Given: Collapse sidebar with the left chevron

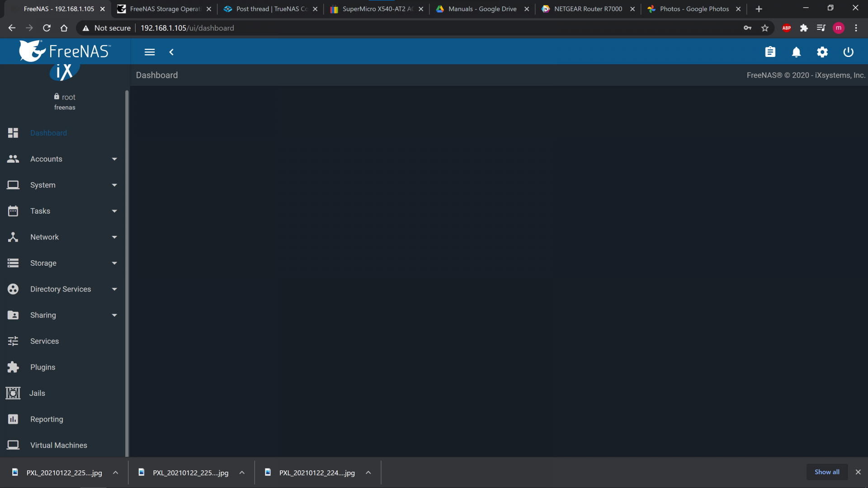Looking at the screenshot, I should [x=171, y=52].
